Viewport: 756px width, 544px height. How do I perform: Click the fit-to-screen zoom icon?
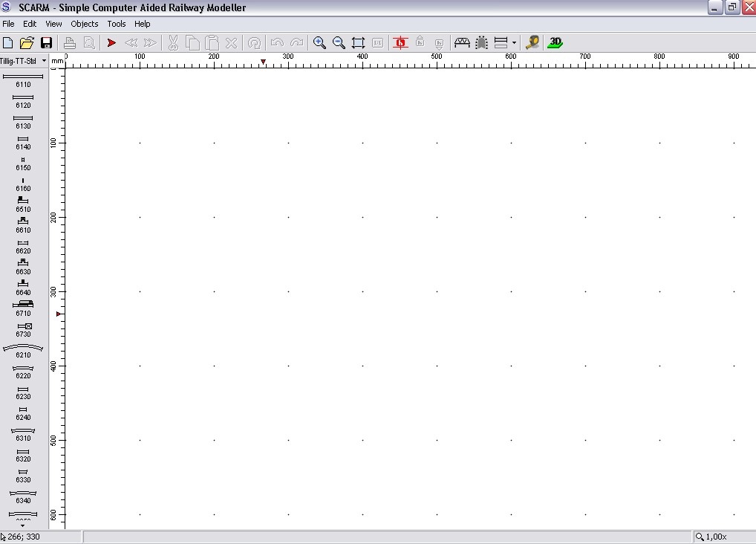pos(358,43)
